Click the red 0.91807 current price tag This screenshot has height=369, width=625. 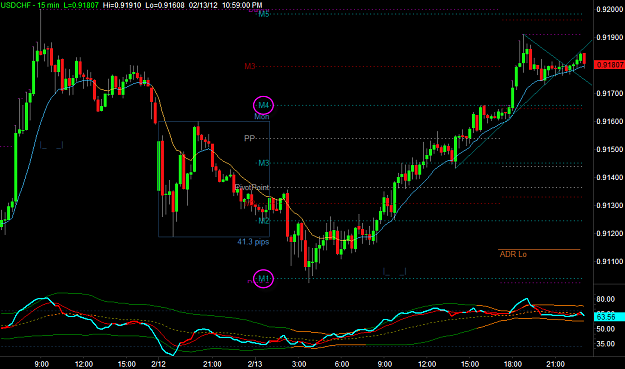[x=609, y=65]
